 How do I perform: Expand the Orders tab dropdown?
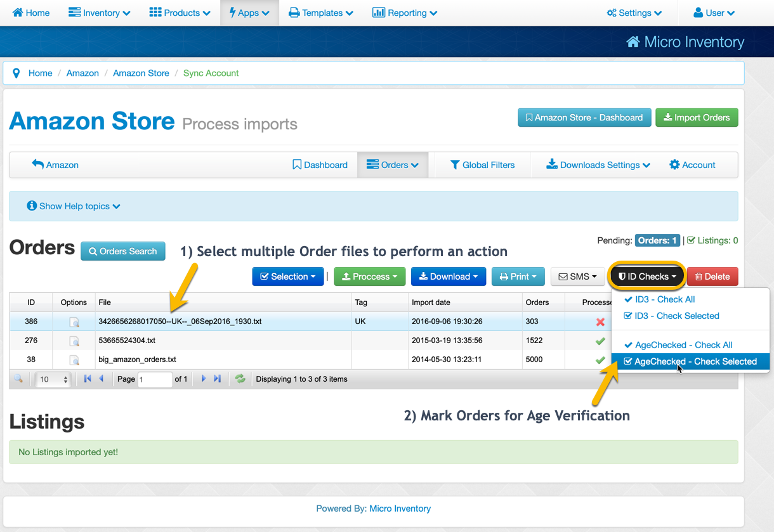(x=393, y=165)
